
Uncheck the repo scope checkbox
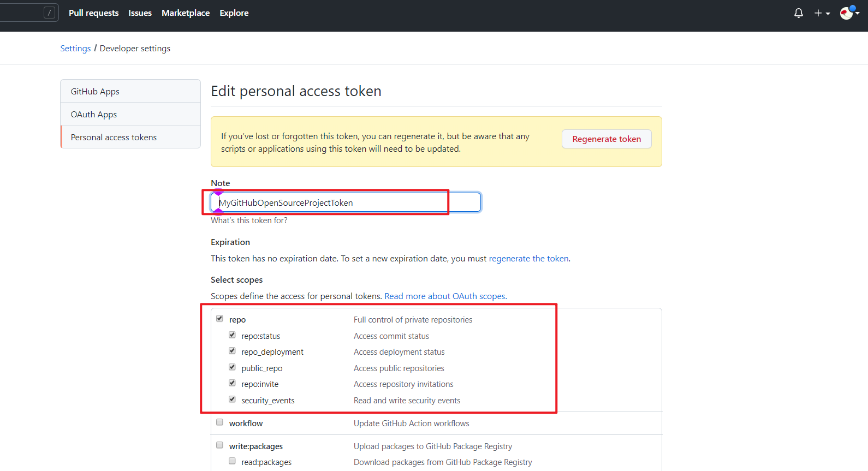point(219,319)
